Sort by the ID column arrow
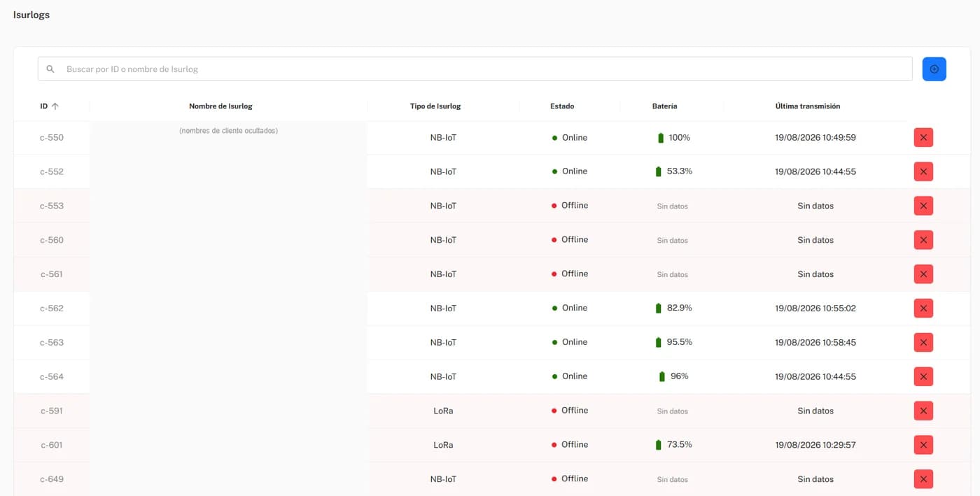 pyautogui.click(x=55, y=106)
